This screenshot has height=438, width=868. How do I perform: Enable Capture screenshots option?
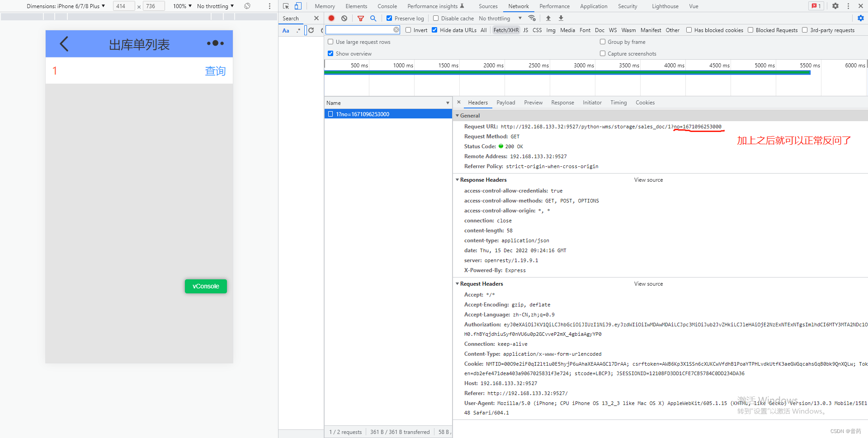(x=603, y=53)
